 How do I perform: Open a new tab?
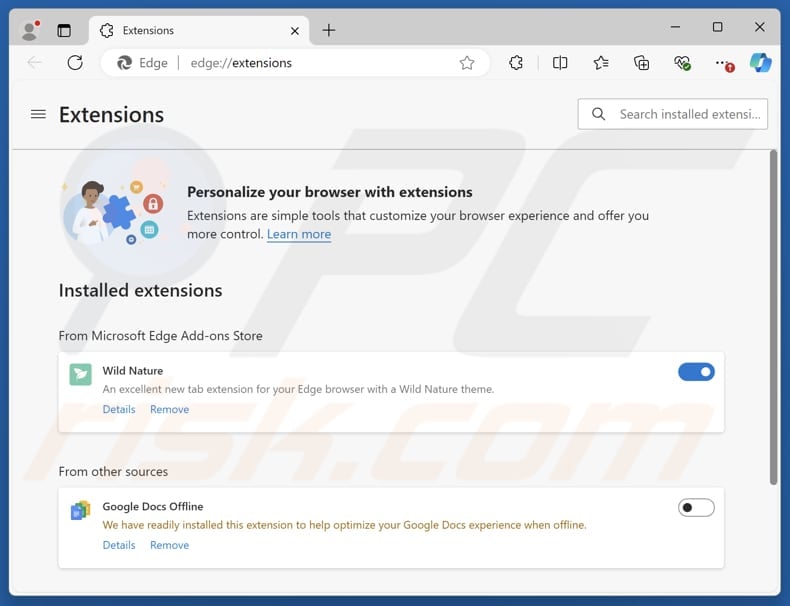click(x=328, y=30)
